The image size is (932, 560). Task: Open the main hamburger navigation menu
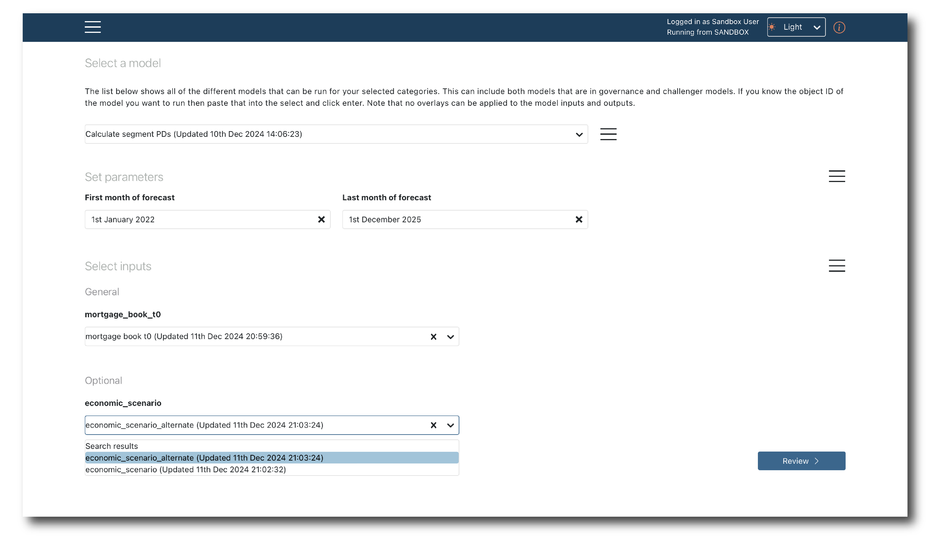(92, 27)
